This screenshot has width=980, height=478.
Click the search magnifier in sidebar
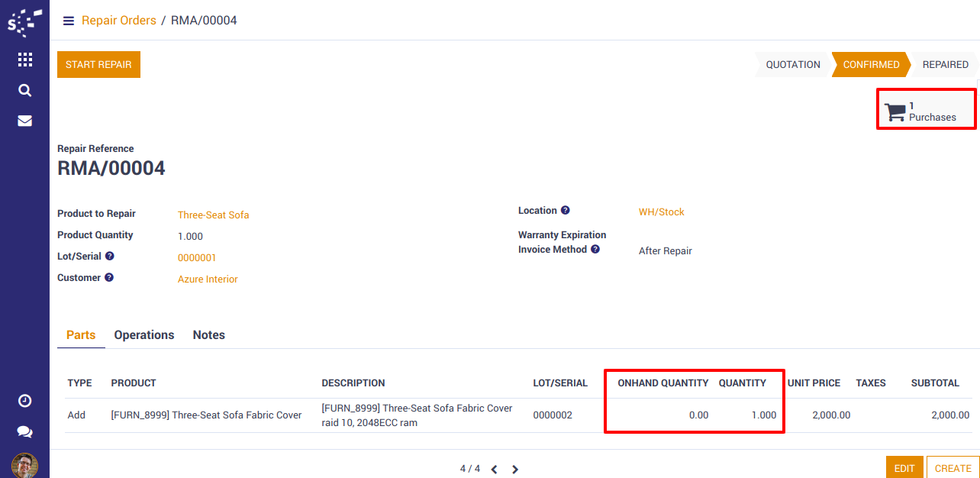point(25,90)
